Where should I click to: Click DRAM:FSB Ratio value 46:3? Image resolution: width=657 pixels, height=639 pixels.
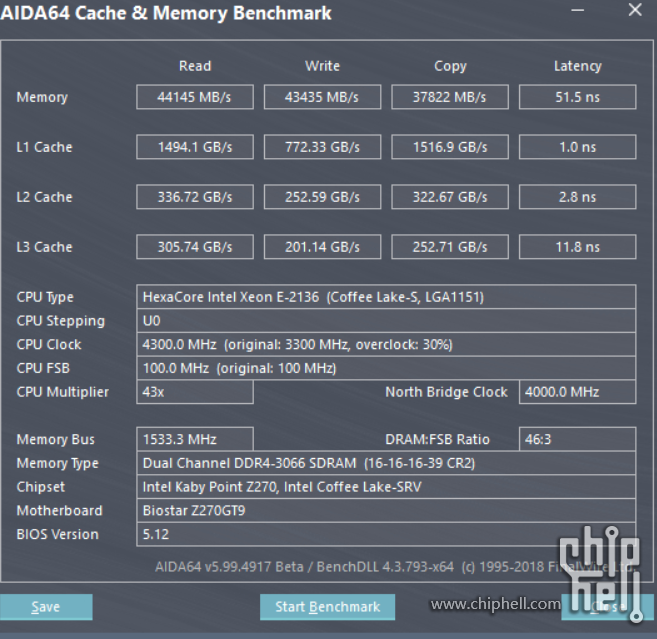(x=577, y=439)
